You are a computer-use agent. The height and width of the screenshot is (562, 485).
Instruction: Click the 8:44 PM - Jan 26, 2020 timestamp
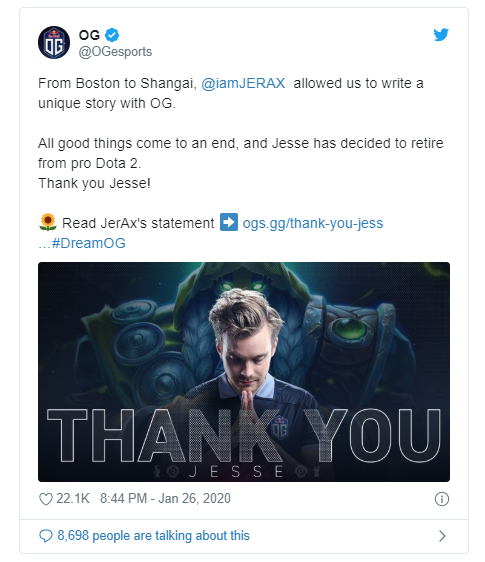tap(165, 499)
